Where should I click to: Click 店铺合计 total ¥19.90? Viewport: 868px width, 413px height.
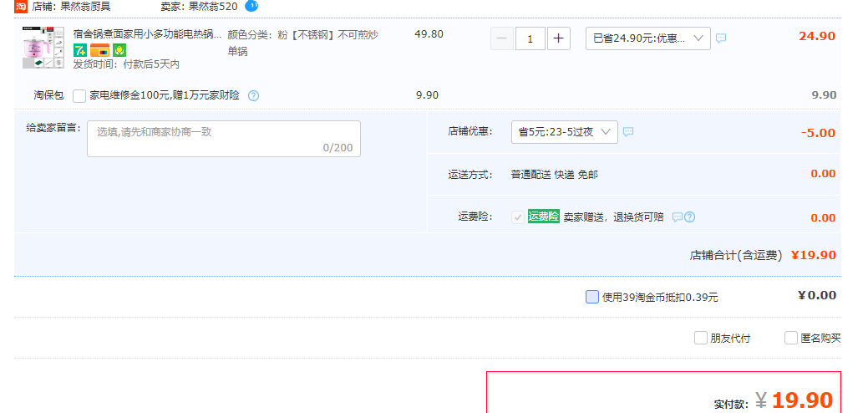click(x=813, y=255)
